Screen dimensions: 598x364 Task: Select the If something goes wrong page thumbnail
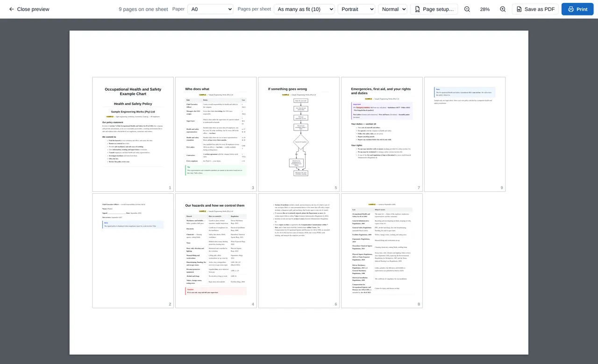[299, 134]
